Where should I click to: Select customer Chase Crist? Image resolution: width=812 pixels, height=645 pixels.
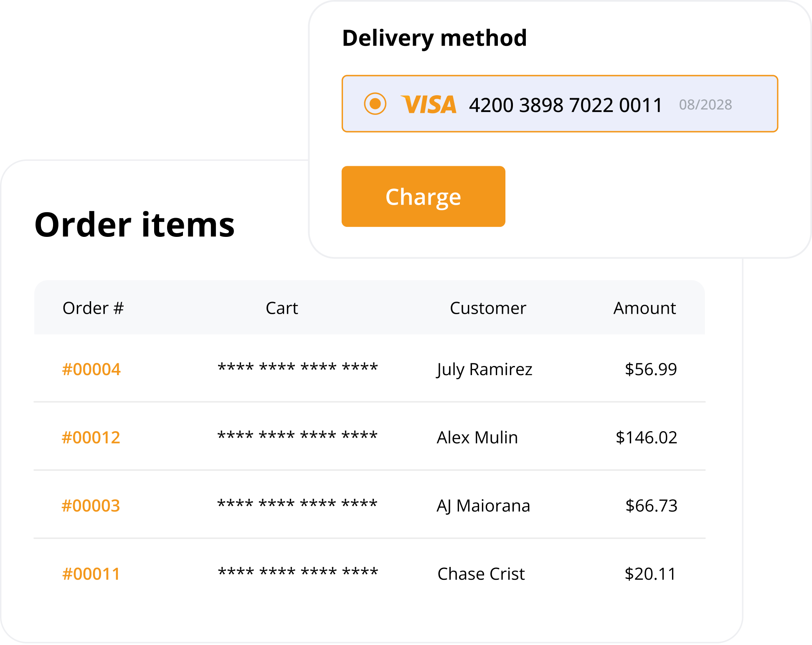(481, 574)
